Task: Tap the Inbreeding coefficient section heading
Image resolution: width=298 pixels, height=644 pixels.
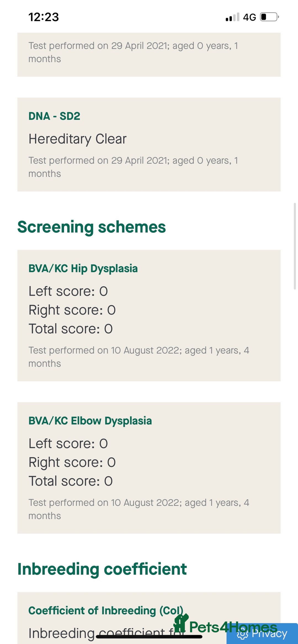Action: tap(102, 569)
